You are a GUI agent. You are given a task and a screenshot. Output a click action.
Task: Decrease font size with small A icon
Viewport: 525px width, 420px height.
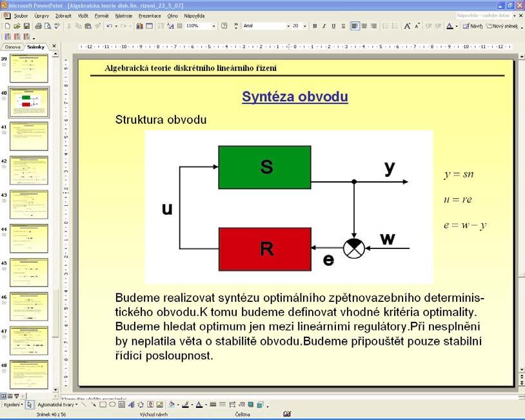tap(417, 26)
